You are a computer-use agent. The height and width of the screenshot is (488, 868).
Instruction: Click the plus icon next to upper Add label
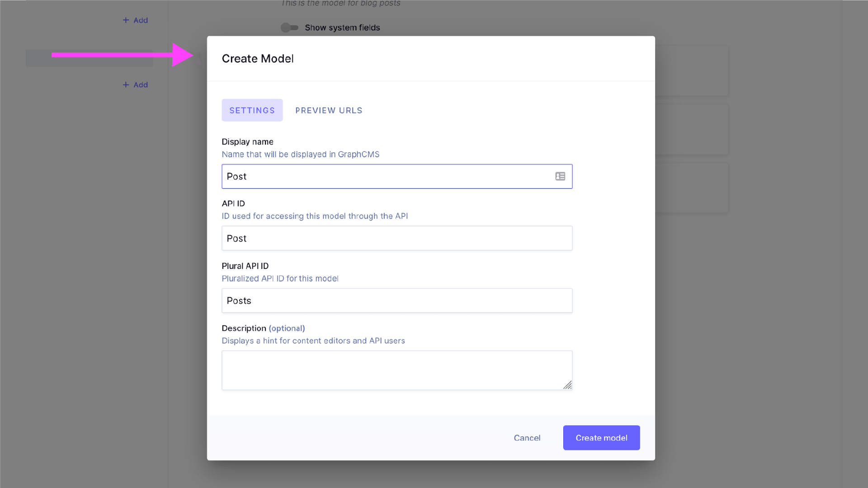(x=125, y=20)
